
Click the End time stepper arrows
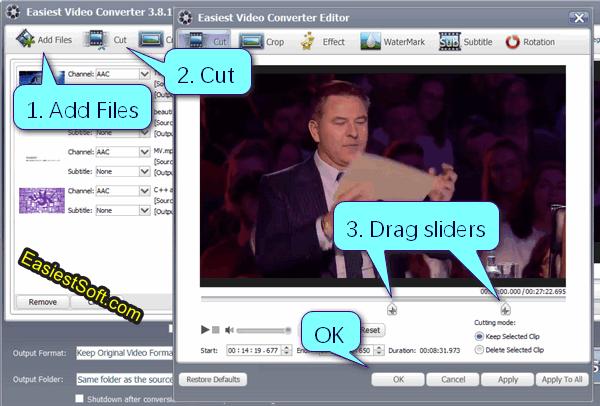point(379,350)
